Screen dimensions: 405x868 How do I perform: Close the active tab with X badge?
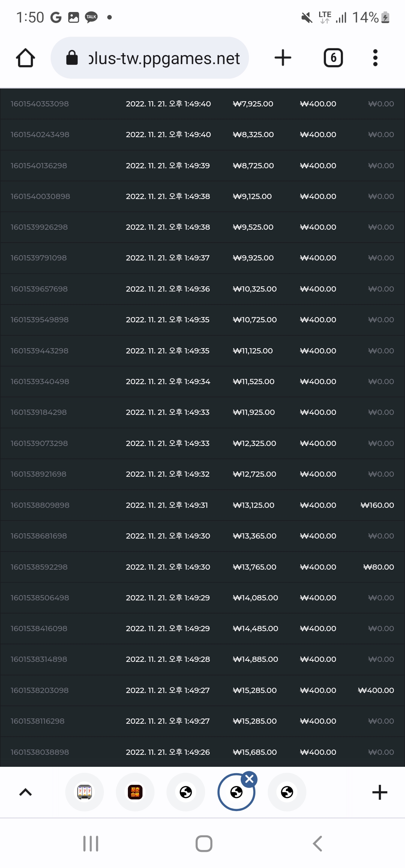(249, 780)
